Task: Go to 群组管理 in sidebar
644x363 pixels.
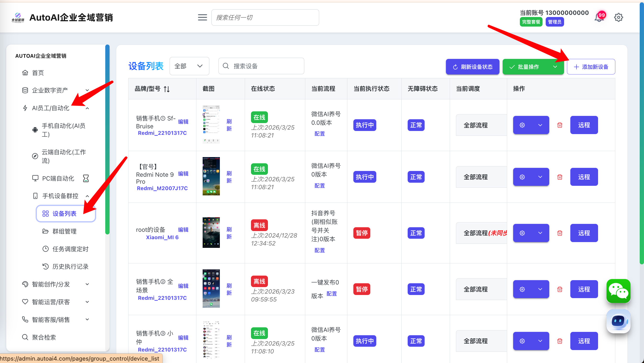Action: (x=64, y=231)
